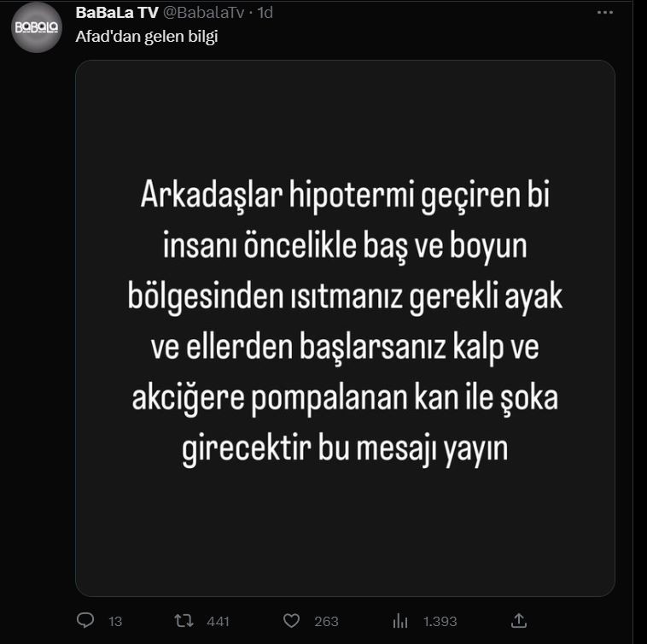Image resolution: width=647 pixels, height=644 pixels.
Task: Open tweet analytics via bar chart icon
Action: pyautogui.click(x=400, y=621)
